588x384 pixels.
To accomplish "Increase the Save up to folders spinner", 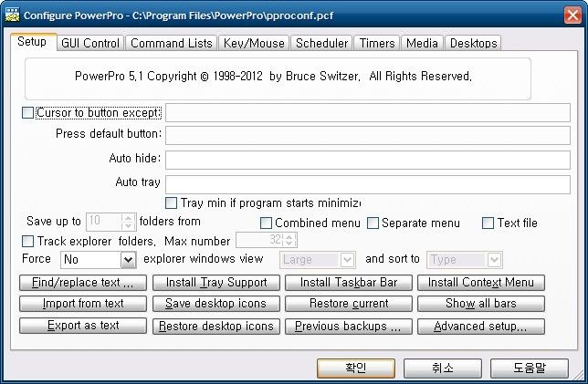I will tap(128, 218).
